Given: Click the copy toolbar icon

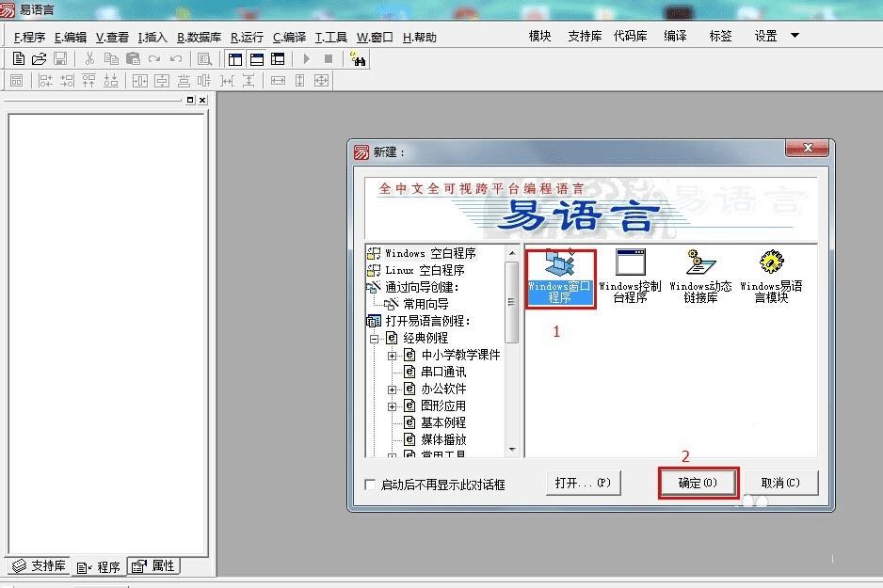Looking at the screenshot, I should tap(111, 58).
